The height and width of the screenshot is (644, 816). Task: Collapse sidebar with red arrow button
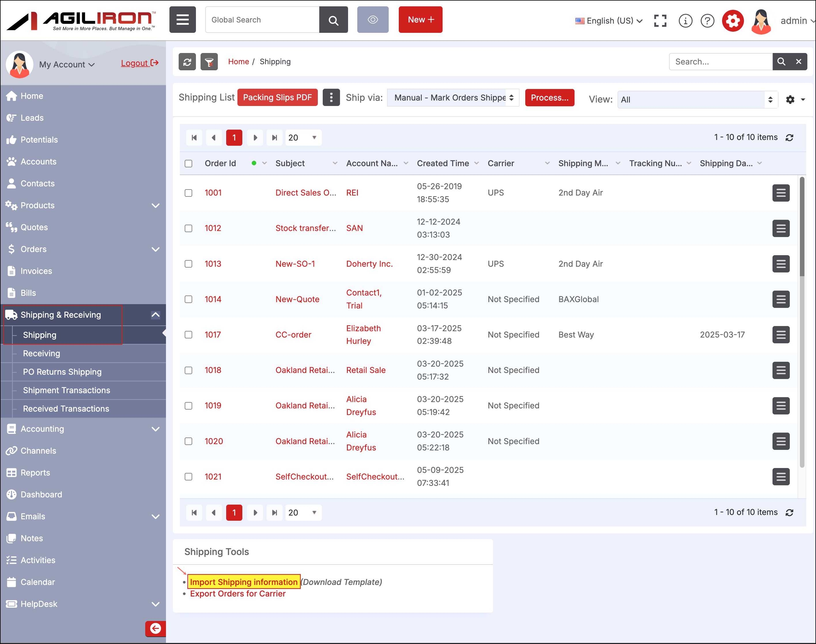coord(155,628)
